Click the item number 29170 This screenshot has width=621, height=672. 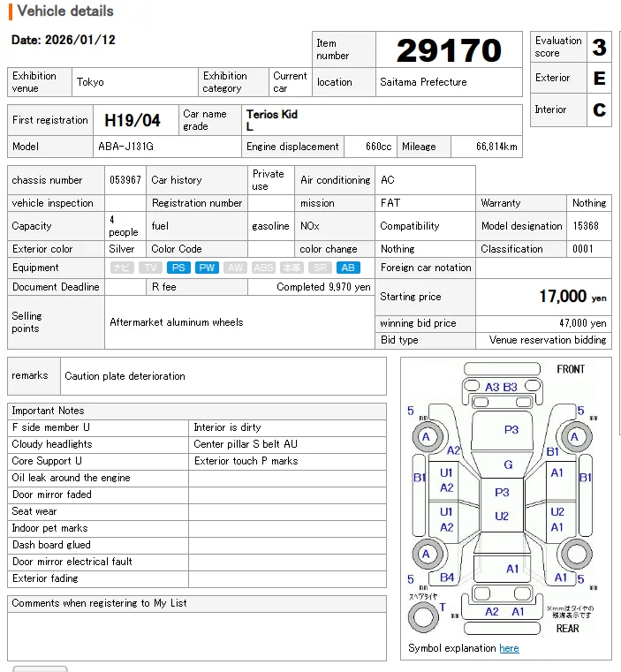click(x=449, y=50)
